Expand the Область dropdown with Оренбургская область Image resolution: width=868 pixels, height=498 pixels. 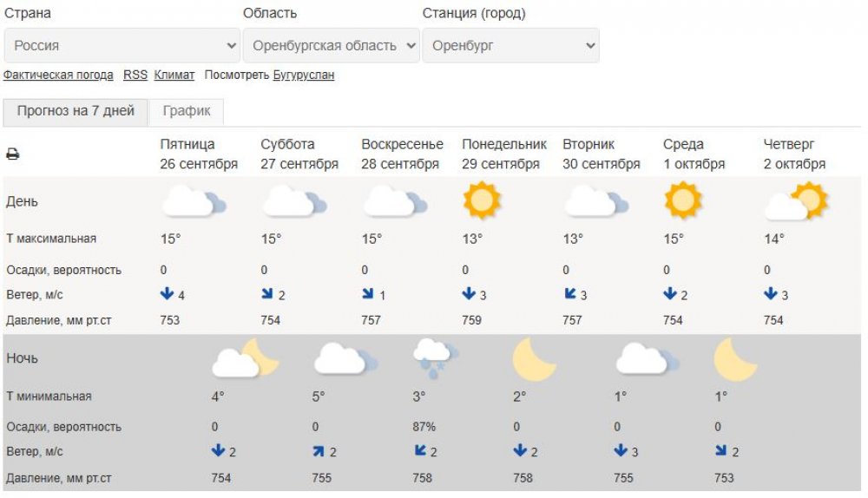[331, 45]
